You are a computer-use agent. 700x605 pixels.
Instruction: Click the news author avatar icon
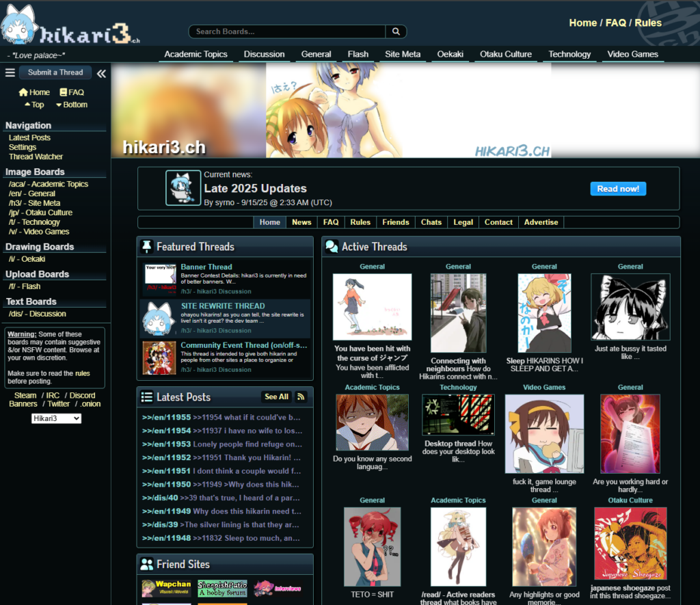(x=183, y=188)
